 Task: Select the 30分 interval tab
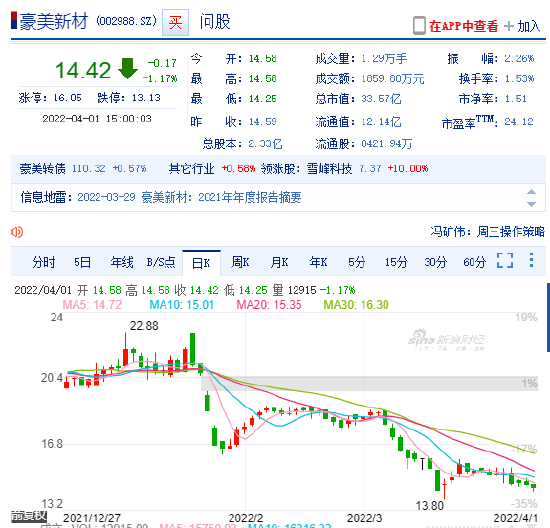click(x=435, y=262)
